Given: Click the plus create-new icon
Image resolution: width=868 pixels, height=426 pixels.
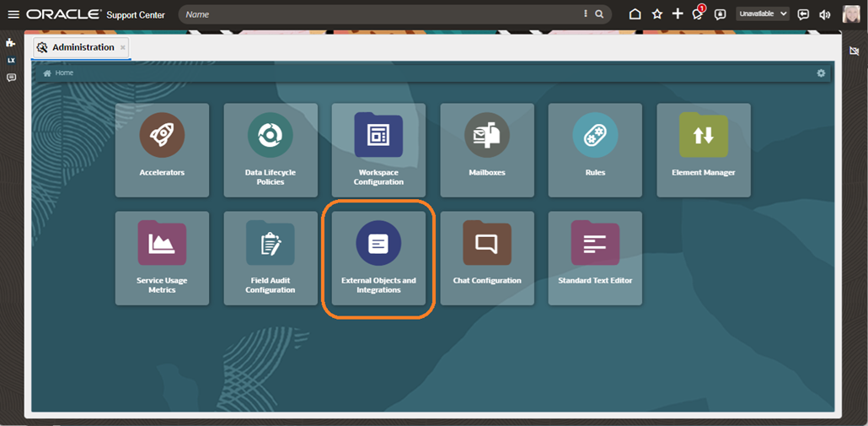Looking at the screenshot, I should click(x=678, y=13).
